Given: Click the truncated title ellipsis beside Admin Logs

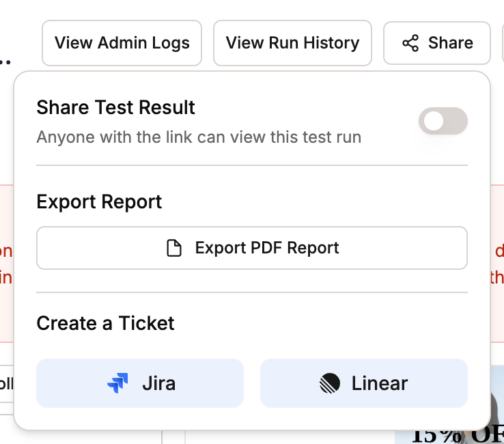Looking at the screenshot, I should click(5, 61).
